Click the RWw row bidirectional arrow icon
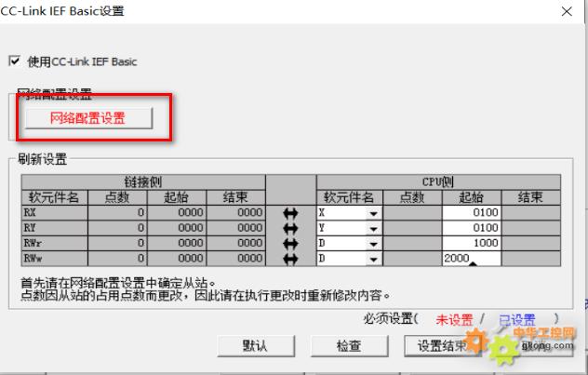 pos(290,259)
